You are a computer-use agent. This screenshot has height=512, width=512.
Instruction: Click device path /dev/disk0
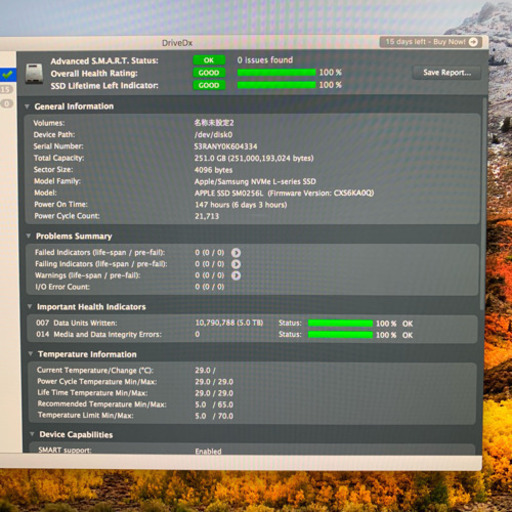point(213,135)
